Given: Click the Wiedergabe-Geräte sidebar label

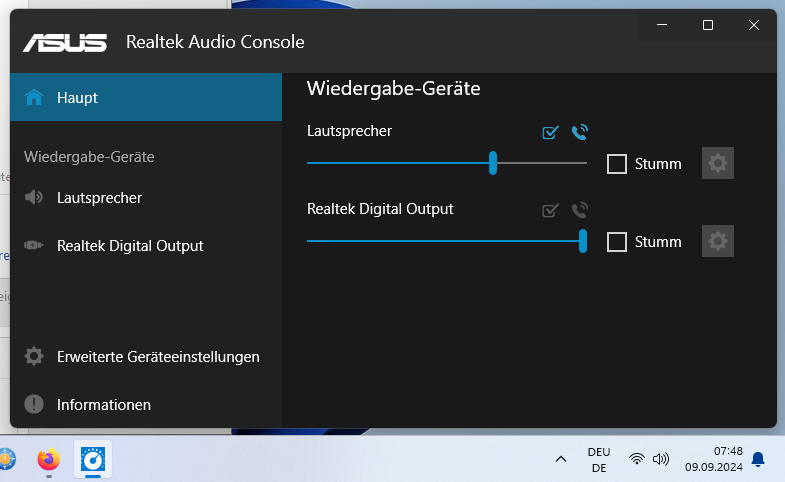Looking at the screenshot, I should (89, 157).
